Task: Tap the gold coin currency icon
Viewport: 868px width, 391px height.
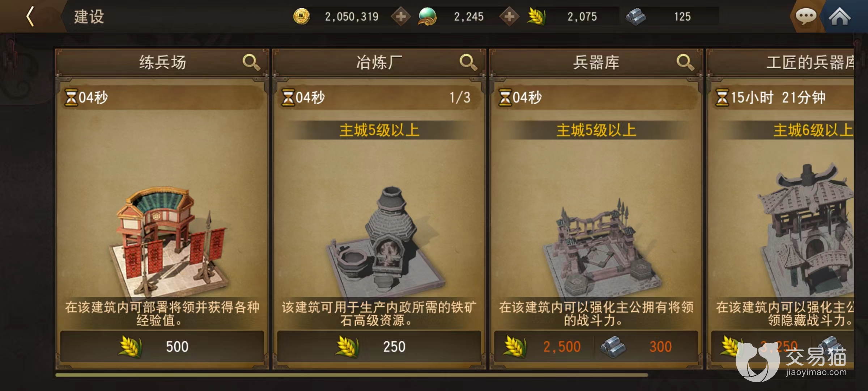Action: [x=301, y=17]
